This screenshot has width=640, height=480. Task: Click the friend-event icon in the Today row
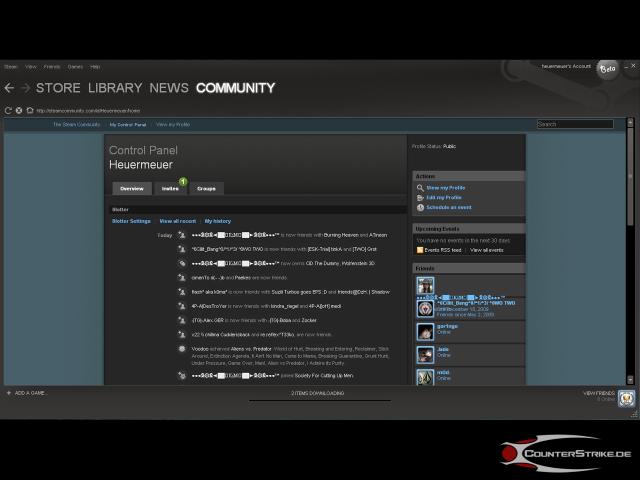pos(182,235)
